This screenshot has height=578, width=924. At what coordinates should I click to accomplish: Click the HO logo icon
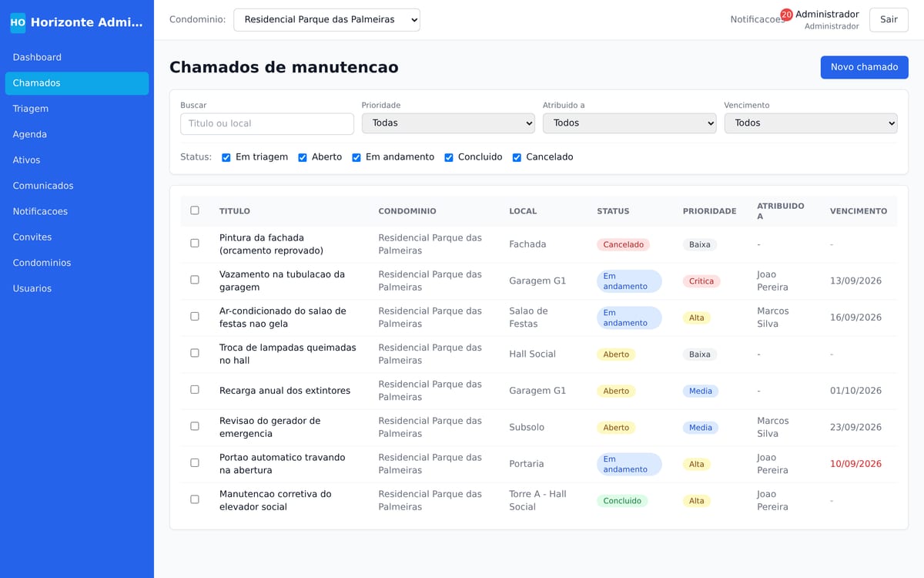(18, 22)
